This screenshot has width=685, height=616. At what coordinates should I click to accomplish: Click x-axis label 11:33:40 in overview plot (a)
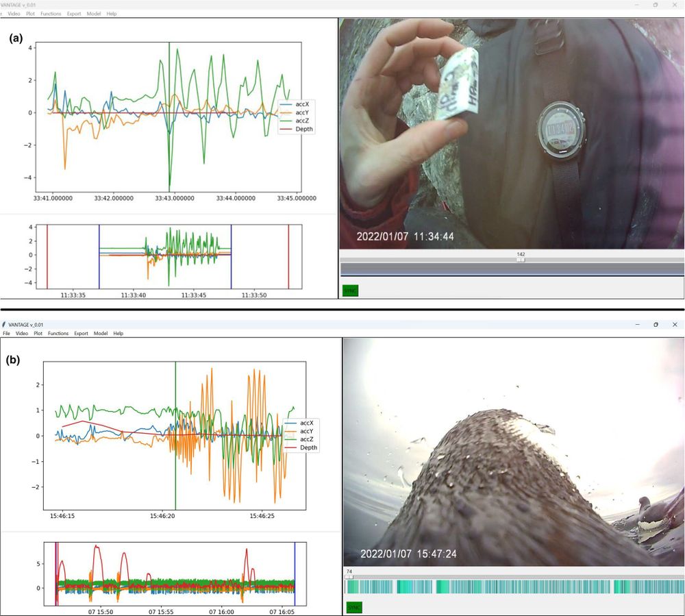134,295
